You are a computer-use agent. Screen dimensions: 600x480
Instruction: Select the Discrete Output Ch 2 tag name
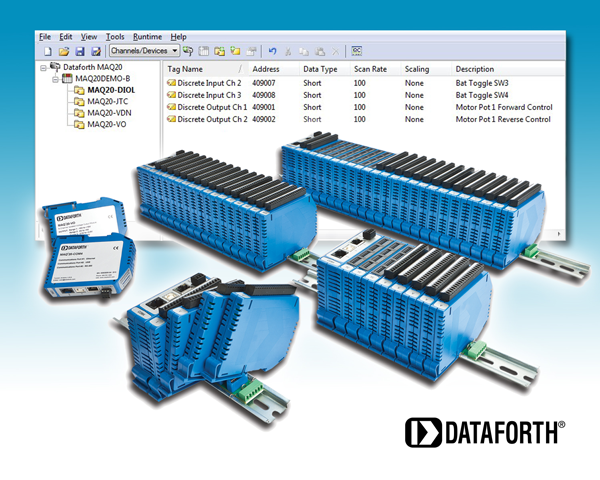click(212, 119)
